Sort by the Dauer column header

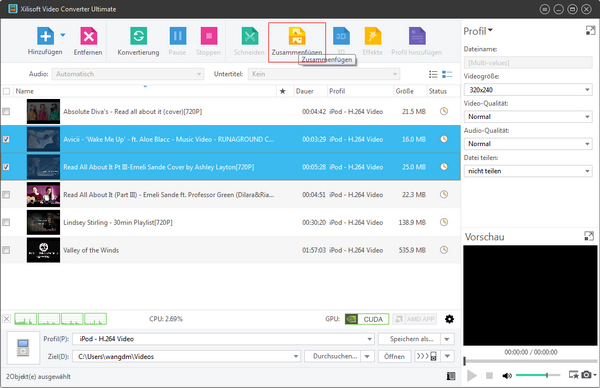pos(310,91)
